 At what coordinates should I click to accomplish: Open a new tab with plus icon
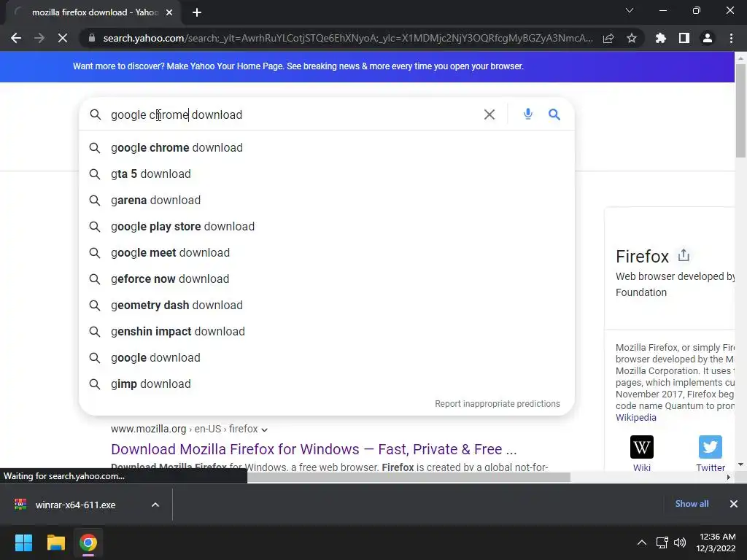(x=197, y=12)
